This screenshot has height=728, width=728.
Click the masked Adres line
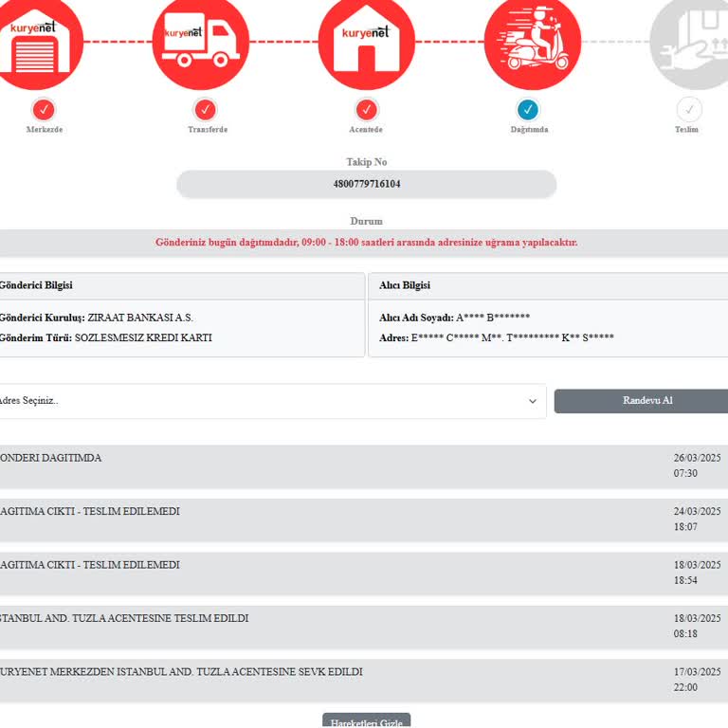(x=497, y=337)
